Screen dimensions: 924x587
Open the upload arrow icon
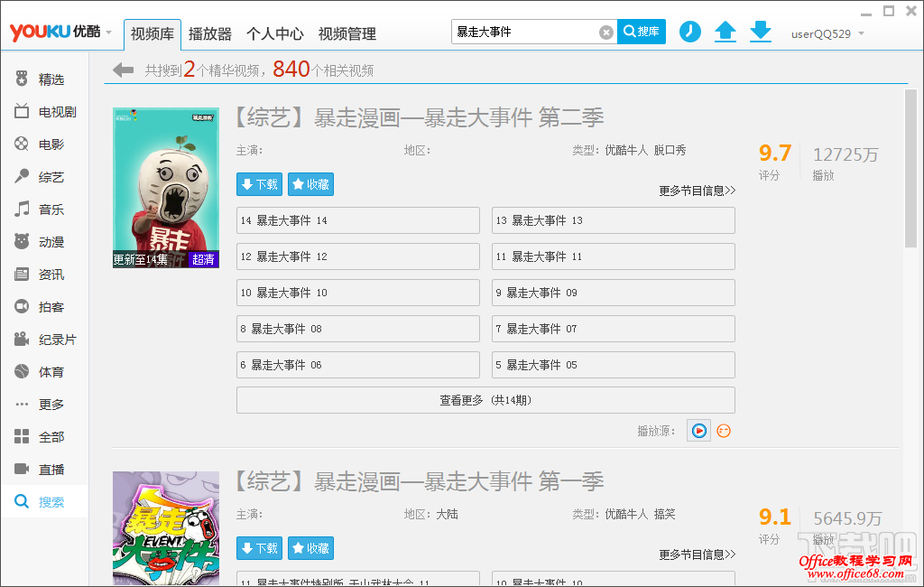click(725, 32)
